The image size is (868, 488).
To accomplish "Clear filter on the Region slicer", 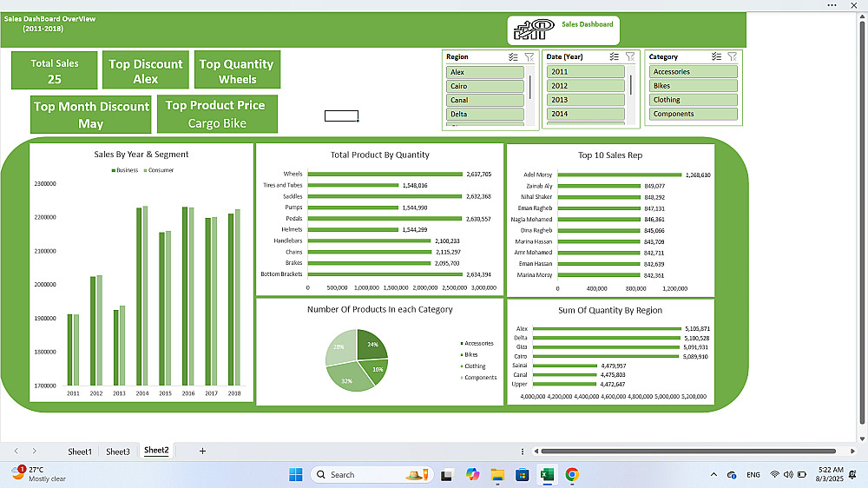I will click(529, 57).
